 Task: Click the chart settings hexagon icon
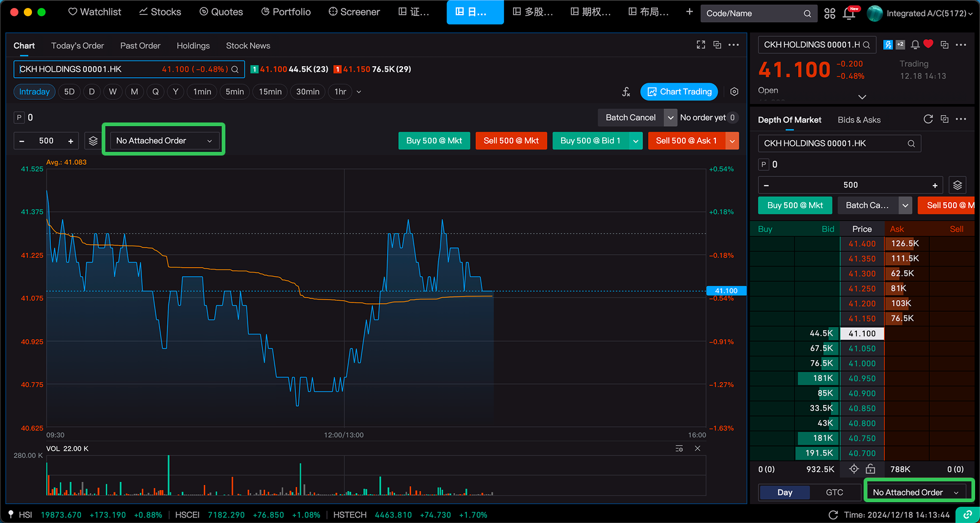click(734, 92)
